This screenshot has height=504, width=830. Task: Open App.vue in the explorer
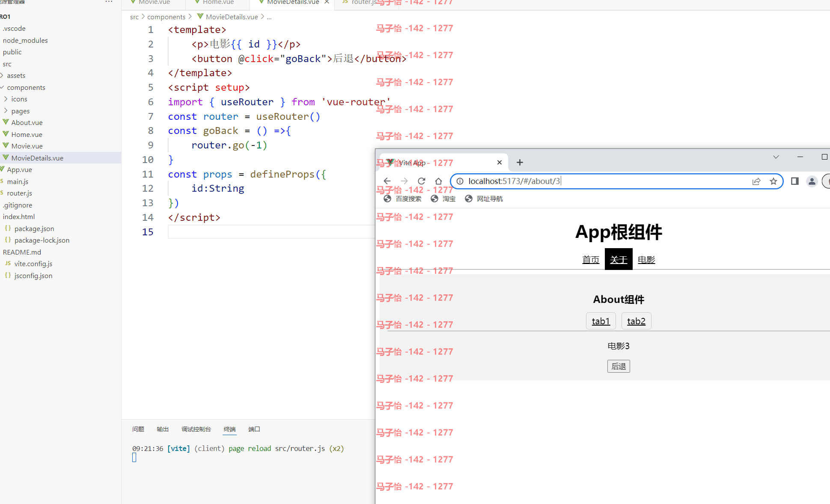point(19,169)
